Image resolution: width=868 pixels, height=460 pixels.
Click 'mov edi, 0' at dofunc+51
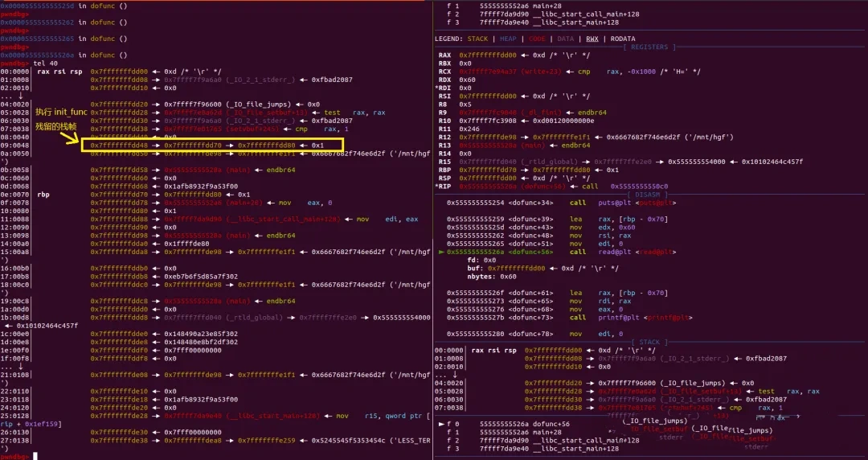(596, 244)
